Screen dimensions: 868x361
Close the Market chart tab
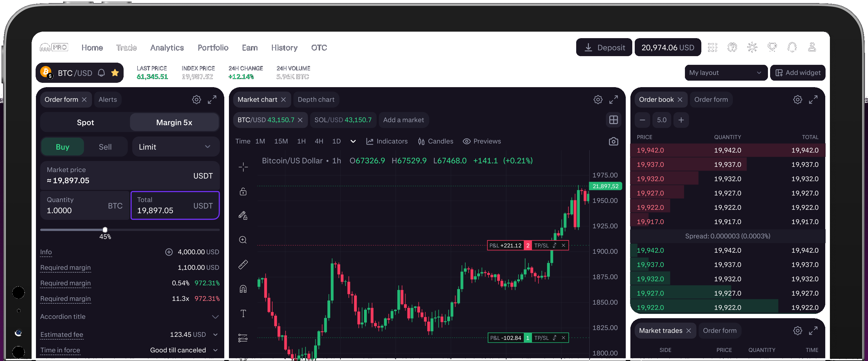click(x=283, y=100)
